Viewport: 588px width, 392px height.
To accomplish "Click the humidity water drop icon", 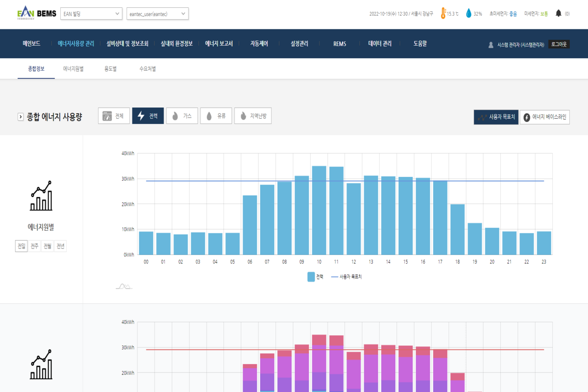I will point(469,14).
